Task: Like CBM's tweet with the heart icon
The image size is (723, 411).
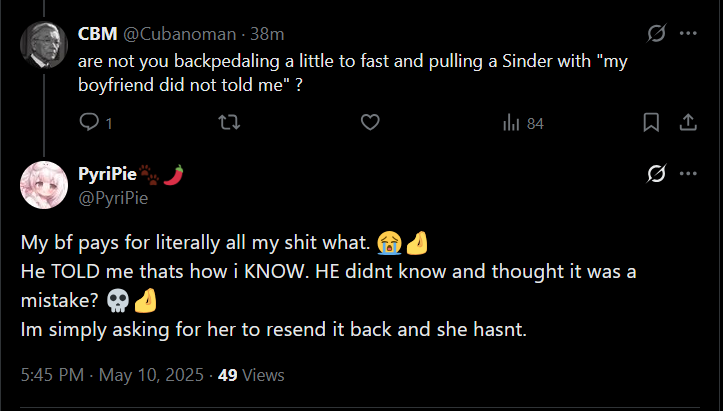Action: pyautogui.click(x=370, y=123)
